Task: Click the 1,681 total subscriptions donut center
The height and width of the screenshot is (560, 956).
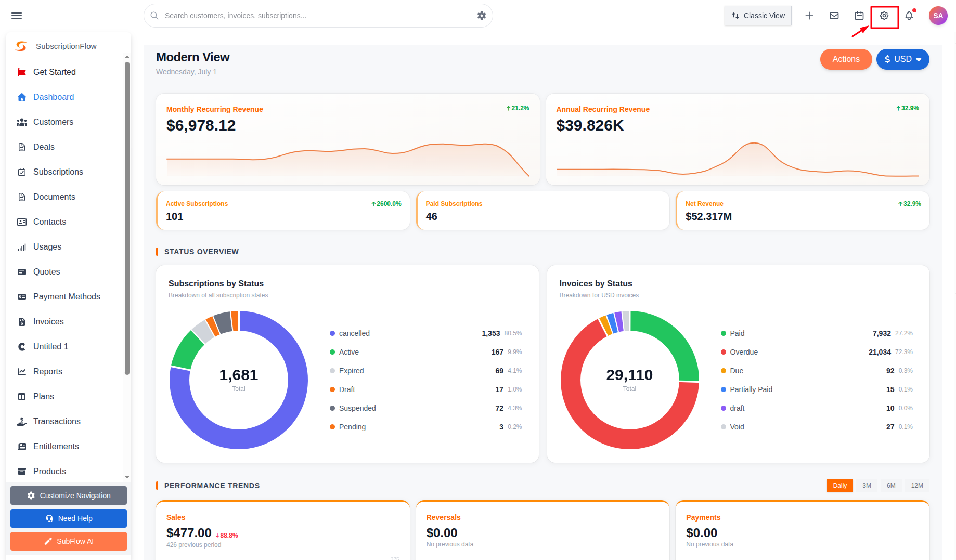Action: (239, 375)
